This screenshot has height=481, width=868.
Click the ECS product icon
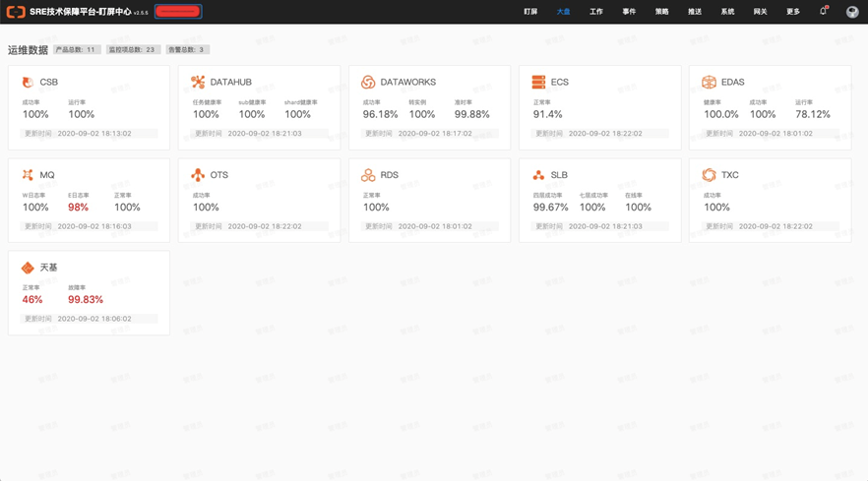pos(538,82)
